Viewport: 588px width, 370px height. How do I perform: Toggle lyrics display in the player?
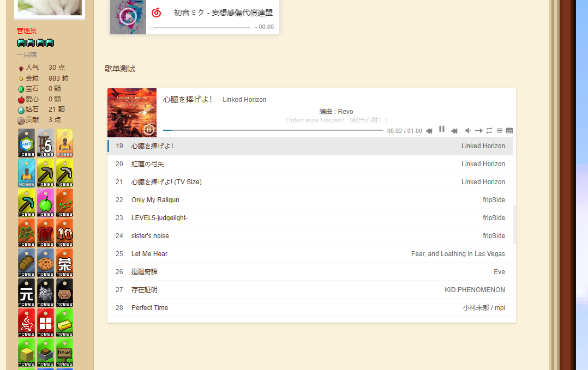pyautogui.click(x=509, y=131)
